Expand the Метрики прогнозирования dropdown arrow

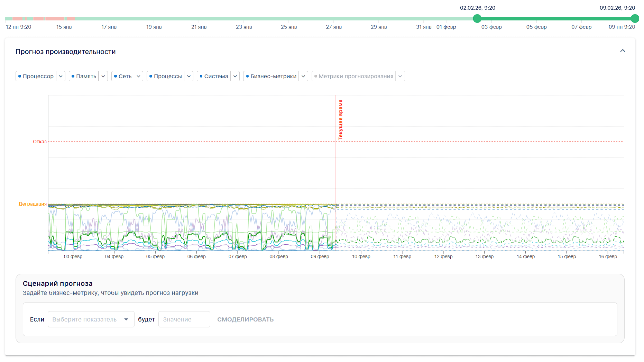coord(400,76)
